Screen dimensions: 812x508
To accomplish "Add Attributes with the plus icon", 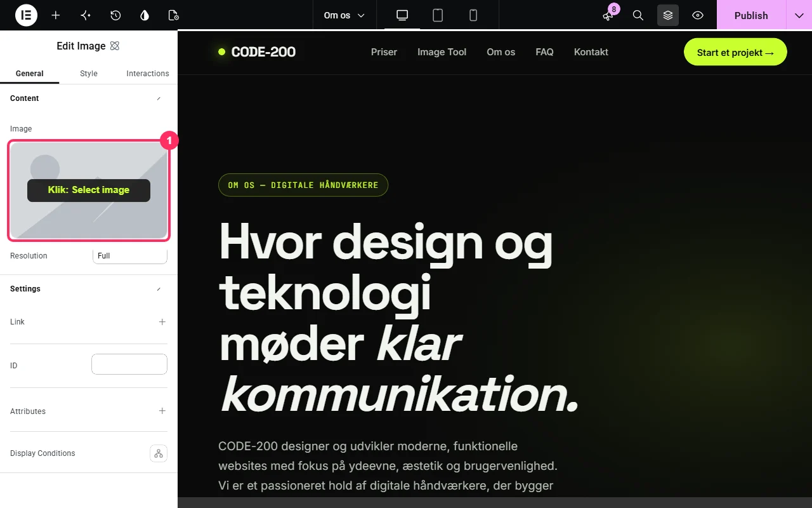I will tap(162, 411).
